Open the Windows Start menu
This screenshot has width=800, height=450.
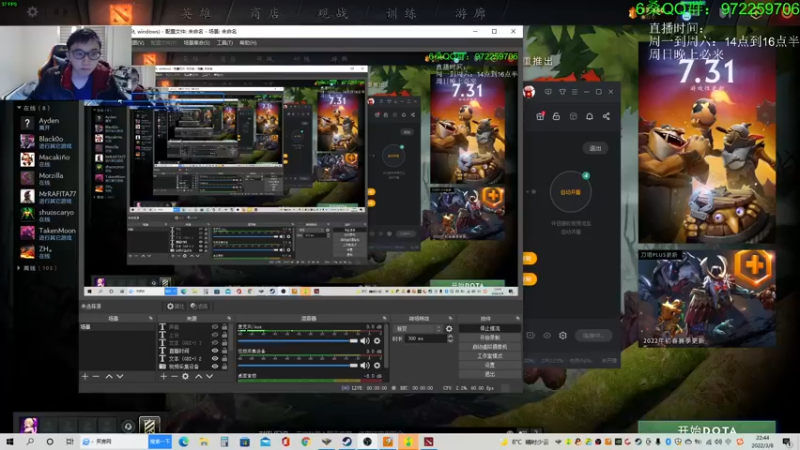[10, 441]
